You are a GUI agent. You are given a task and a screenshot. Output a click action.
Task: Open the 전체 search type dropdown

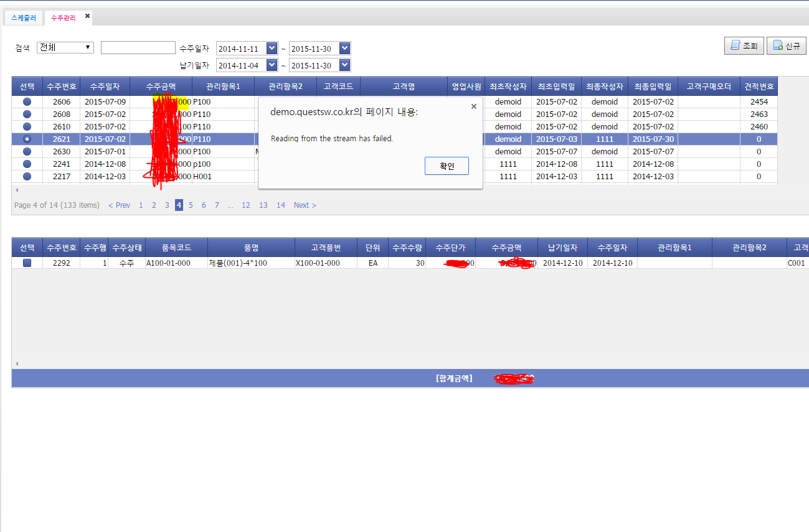point(65,47)
